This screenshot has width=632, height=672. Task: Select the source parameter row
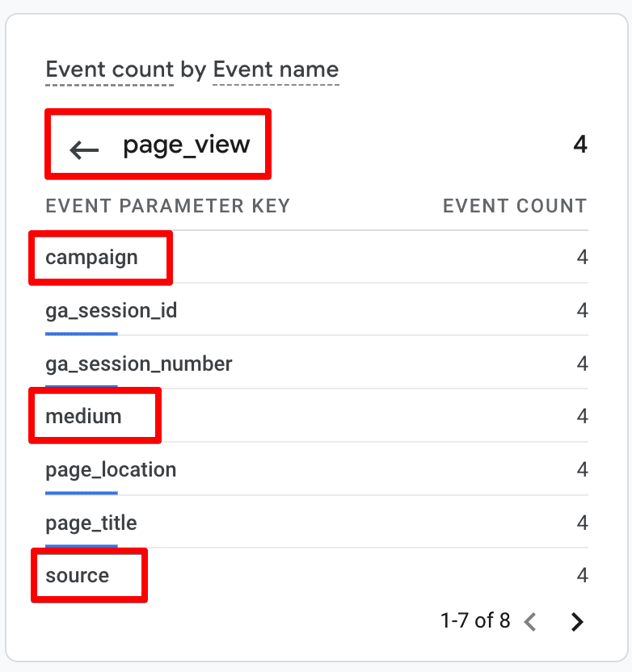point(77,575)
